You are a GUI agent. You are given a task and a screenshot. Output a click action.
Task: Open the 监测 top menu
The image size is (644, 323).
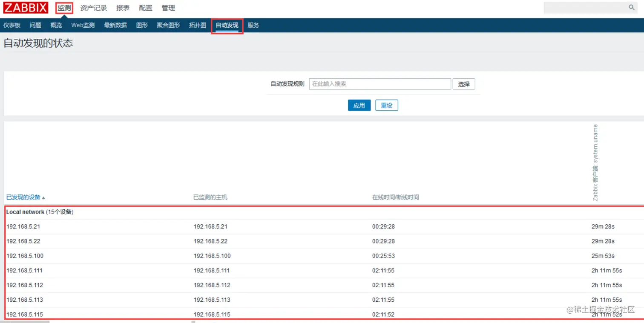[x=64, y=8]
